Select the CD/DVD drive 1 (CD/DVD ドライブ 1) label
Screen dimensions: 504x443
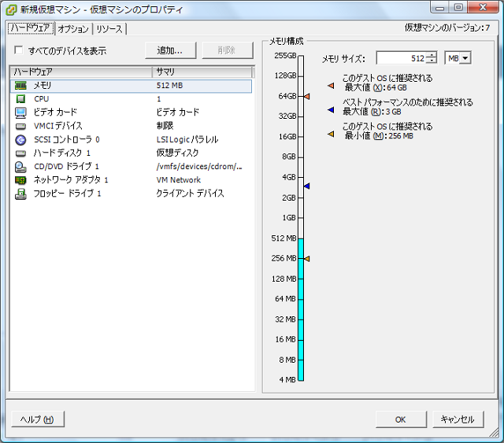tap(66, 167)
